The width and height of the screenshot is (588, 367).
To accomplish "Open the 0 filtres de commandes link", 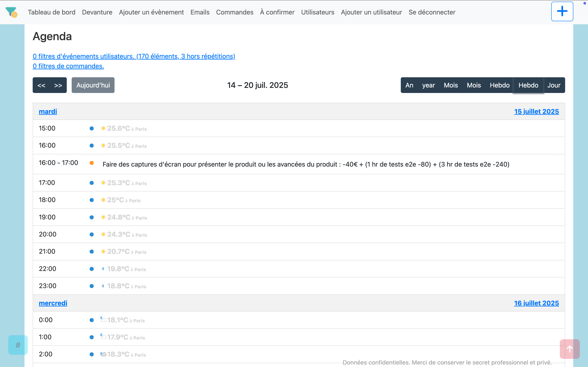I will pos(68,66).
